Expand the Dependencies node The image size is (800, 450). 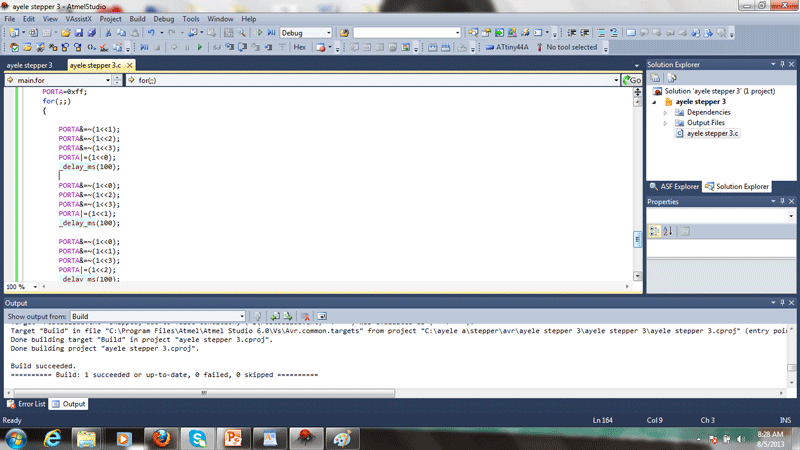665,113
